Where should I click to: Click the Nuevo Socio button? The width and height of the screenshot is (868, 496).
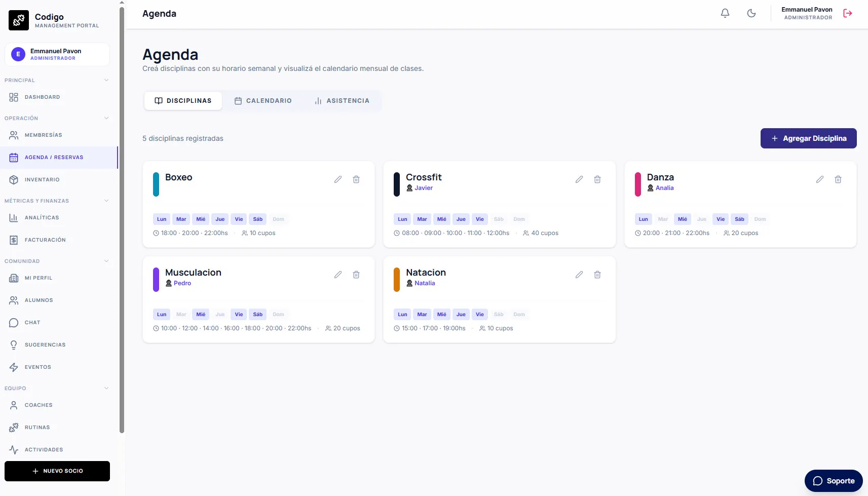click(57, 471)
